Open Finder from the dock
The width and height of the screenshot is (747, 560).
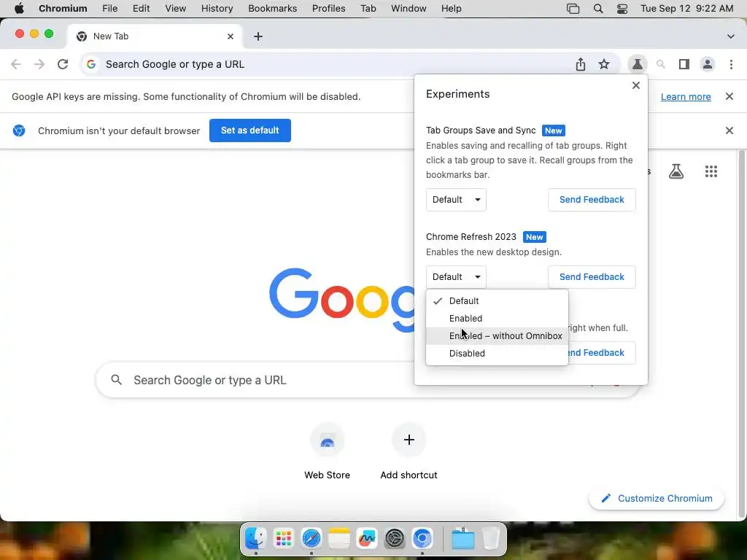coord(256,539)
